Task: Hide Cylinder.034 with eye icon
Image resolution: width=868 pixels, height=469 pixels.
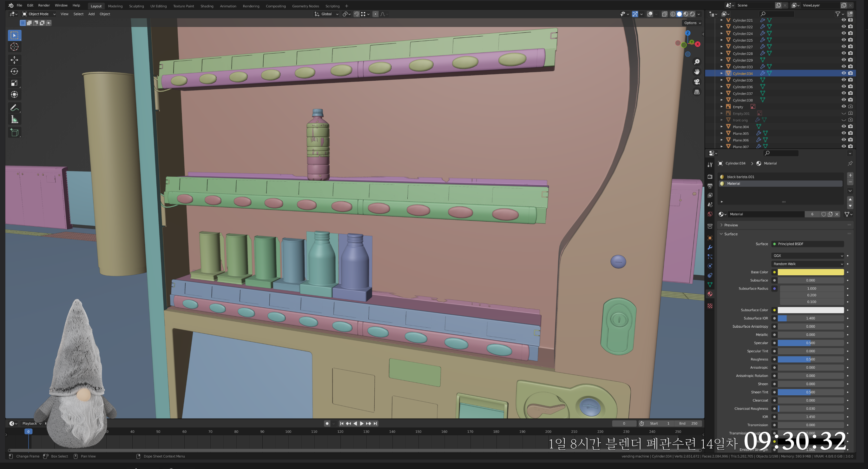Action: 843,73
